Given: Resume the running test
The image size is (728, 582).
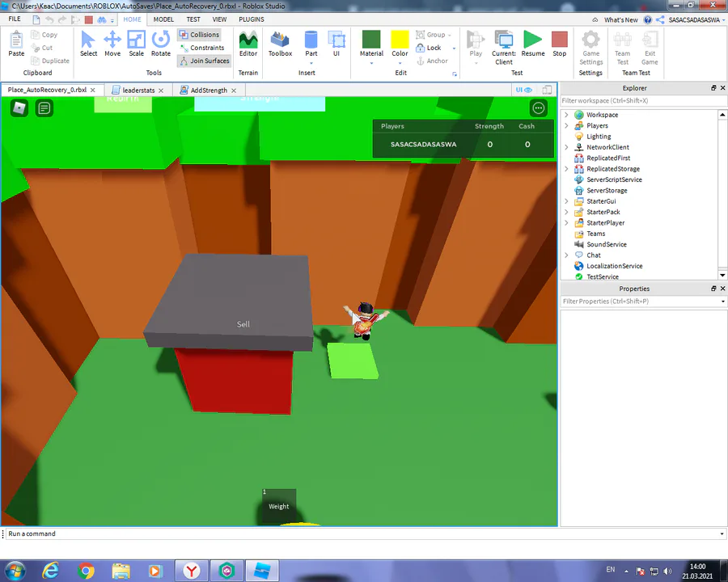Looking at the screenshot, I should 532,44.
